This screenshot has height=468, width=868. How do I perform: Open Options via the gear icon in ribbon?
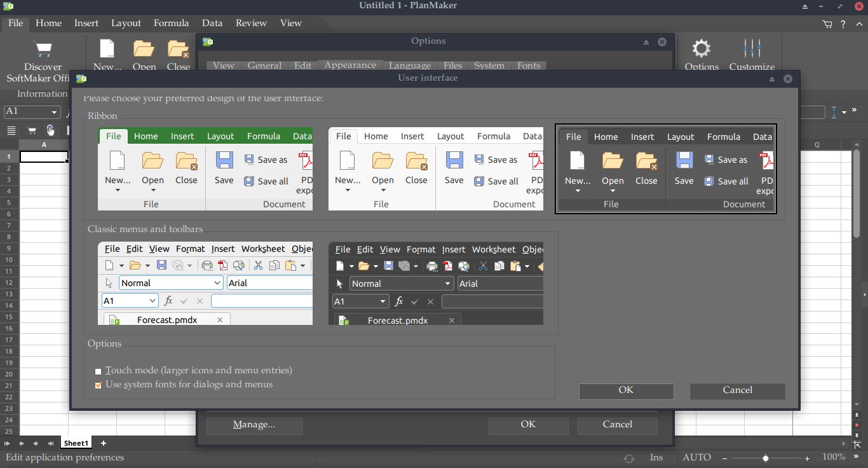click(x=702, y=49)
